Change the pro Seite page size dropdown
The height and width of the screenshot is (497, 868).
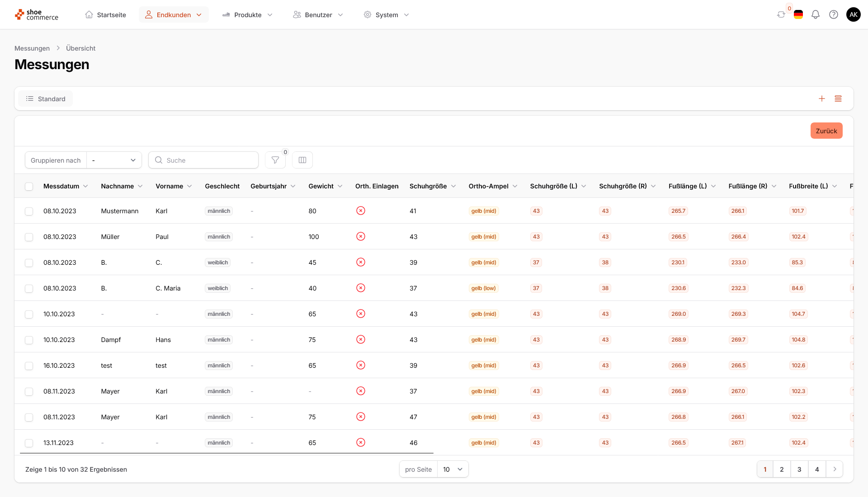click(453, 469)
